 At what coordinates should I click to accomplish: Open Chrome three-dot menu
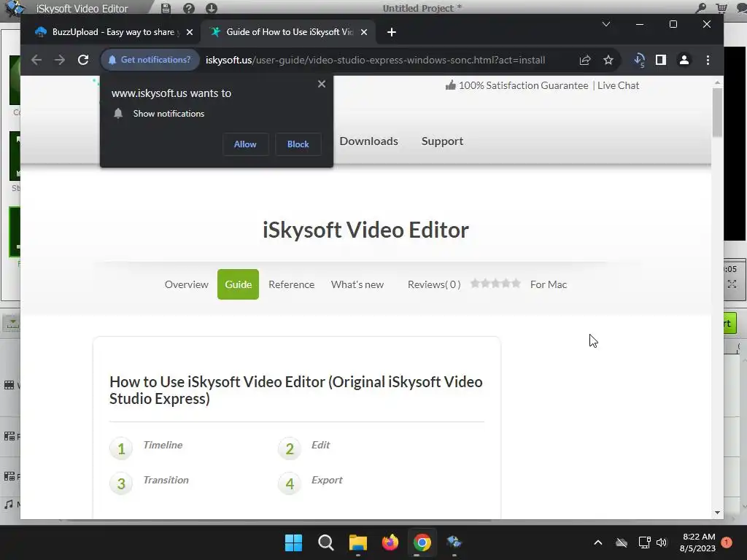708,60
